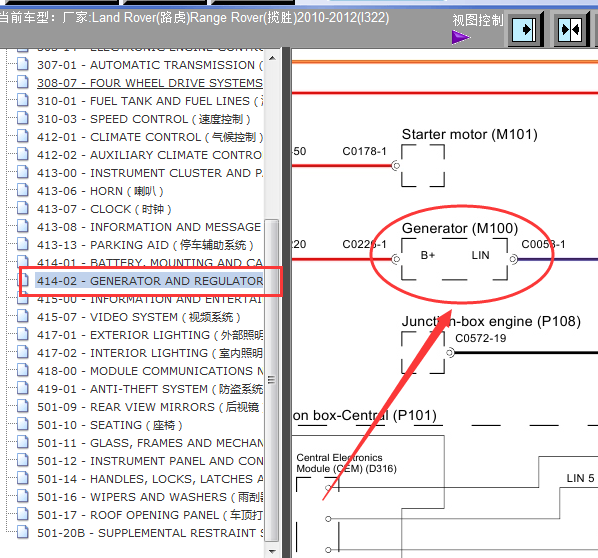Select 414-02 GENERATOR AND REGULATOR entry
This screenshot has width=598, height=558.
[150, 281]
